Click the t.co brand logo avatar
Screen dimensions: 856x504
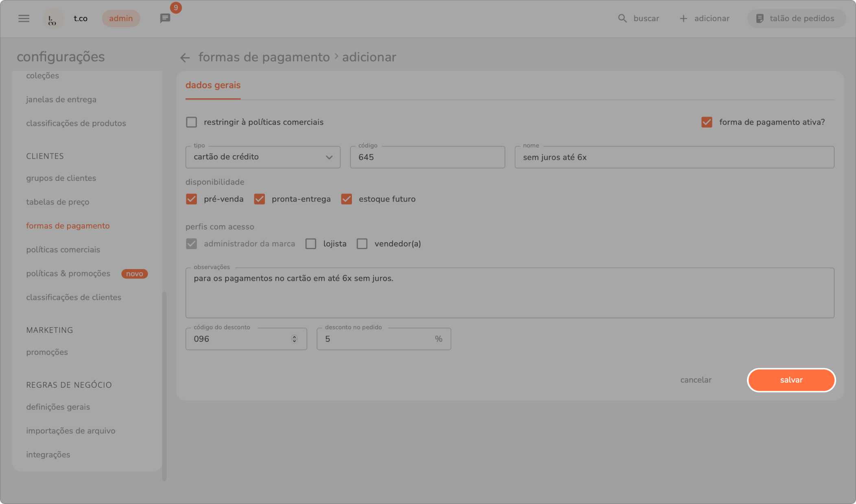pos(52,19)
